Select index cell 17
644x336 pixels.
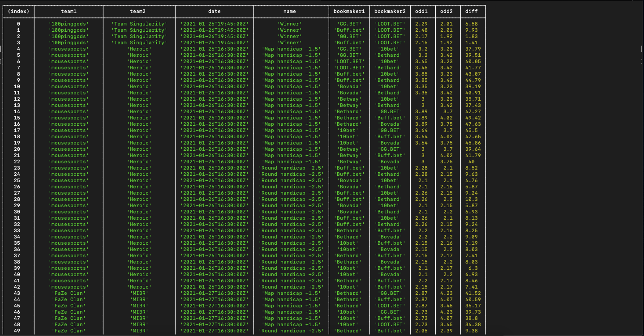[x=17, y=130]
